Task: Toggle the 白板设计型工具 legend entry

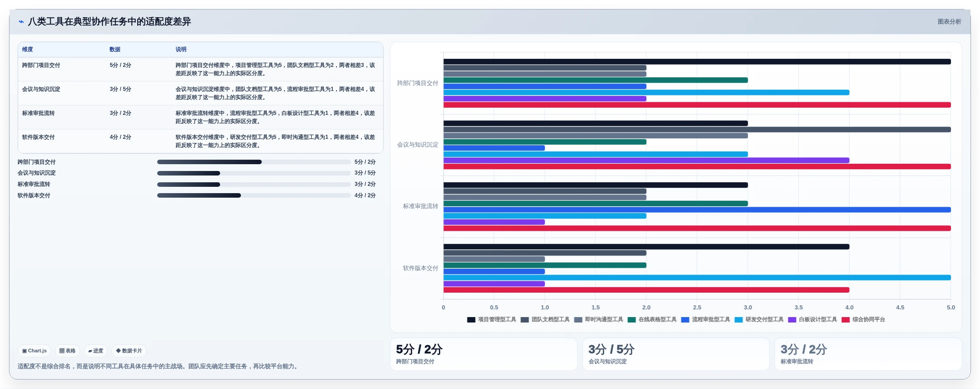Action: [x=812, y=320]
